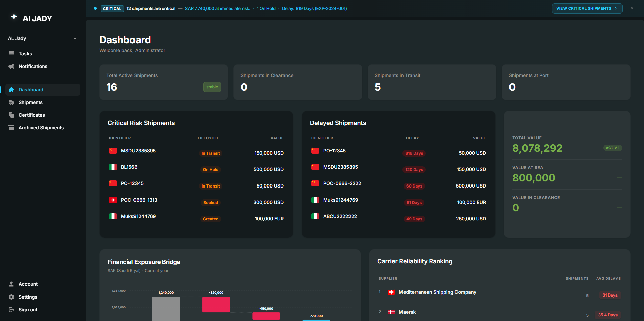Click the gray 1,240,000 chart bar
The height and width of the screenshot is (321, 644).
[166, 309]
